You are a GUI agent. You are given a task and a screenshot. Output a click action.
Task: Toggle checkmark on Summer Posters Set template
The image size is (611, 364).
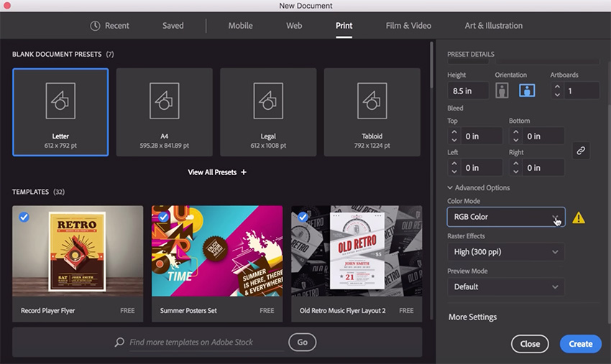point(164,217)
